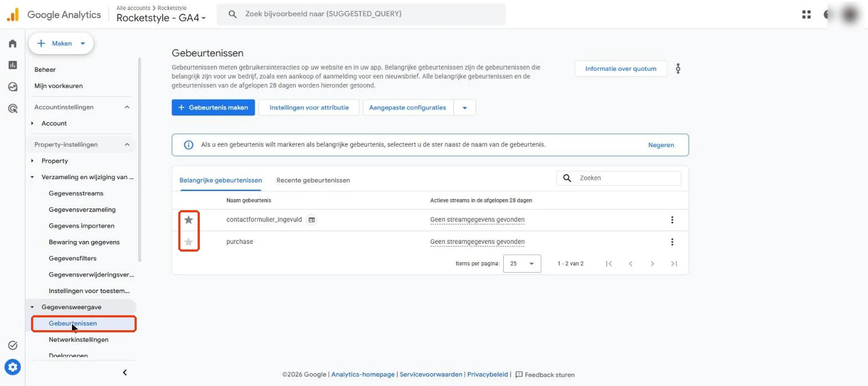Click the Aangepaste configuraties button

pyautogui.click(x=408, y=108)
